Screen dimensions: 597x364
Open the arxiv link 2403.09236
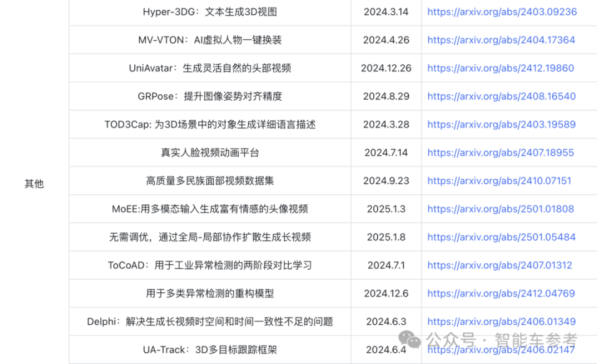pos(502,12)
